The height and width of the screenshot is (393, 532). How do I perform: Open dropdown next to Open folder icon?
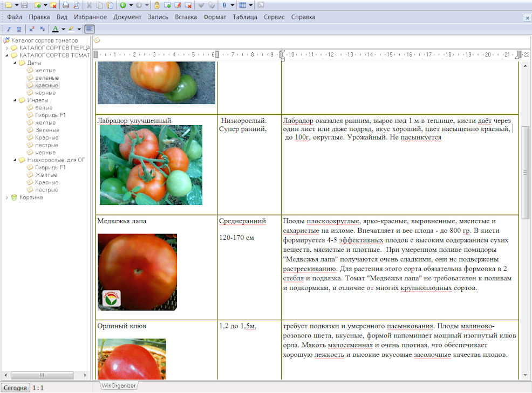pyautogui.click(x=16, y=5)
